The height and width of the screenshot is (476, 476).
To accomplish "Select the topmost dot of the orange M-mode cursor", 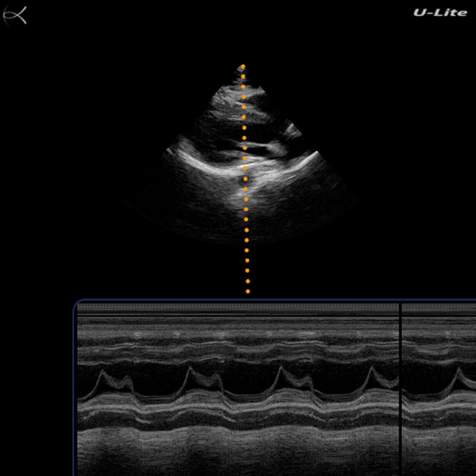I will pyautogui.click(x=242, y=67).
